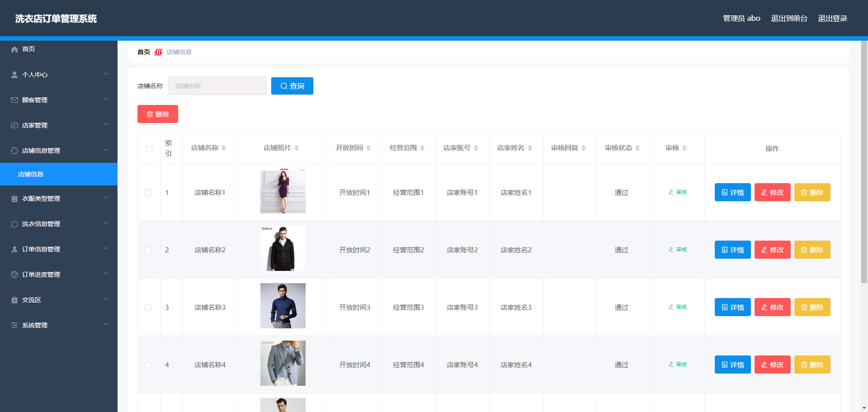
Task: Sort by 店铺照片 column arrows
Action: [297, 148]
